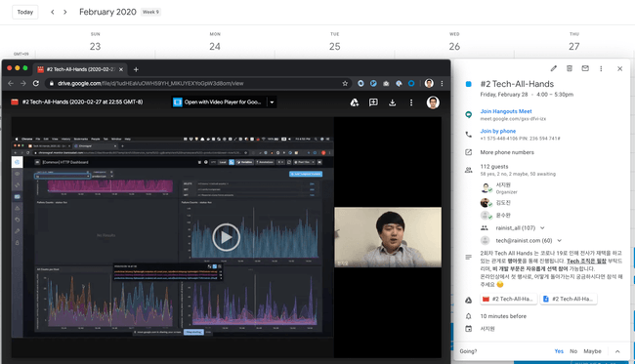Delete the event using the trash icon
Viewport: 635px width, 364px height.
coord(570,68)
